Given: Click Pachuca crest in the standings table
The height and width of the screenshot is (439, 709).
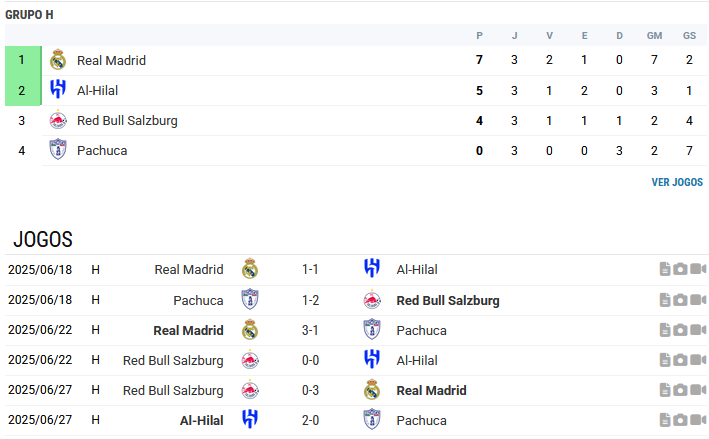Looking at the screenshot, I should [x=58, y=150].
